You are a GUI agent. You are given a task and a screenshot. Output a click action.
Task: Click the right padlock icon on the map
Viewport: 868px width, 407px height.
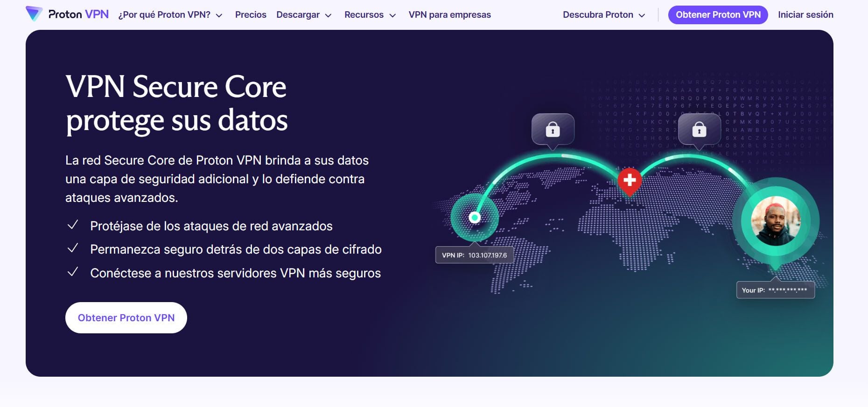click(699, 129)
